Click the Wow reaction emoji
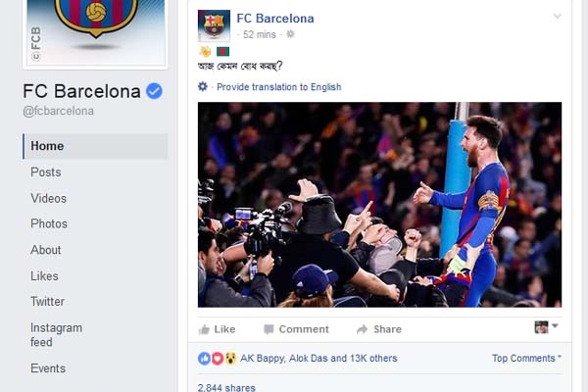Screen dimensions: 588x392 click(x=230, y=359)
